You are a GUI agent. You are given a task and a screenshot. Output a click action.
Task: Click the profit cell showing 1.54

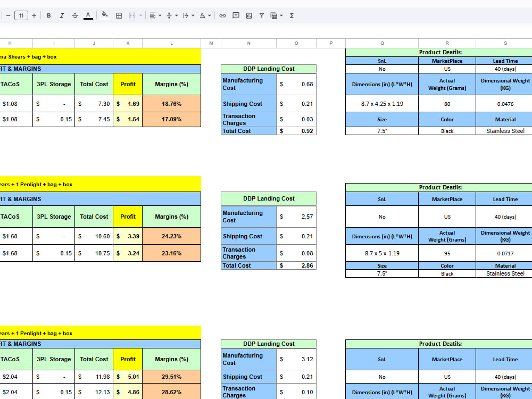point(128,119)
